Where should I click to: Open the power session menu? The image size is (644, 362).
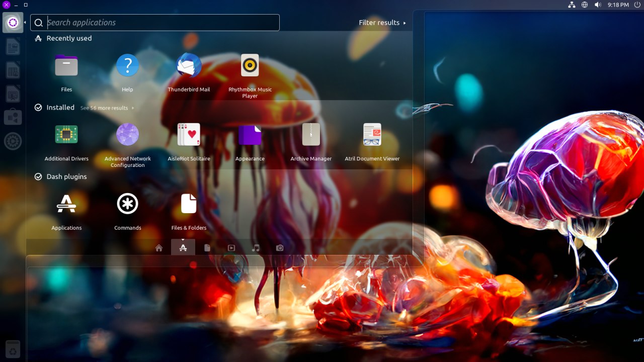pos(637,5)
